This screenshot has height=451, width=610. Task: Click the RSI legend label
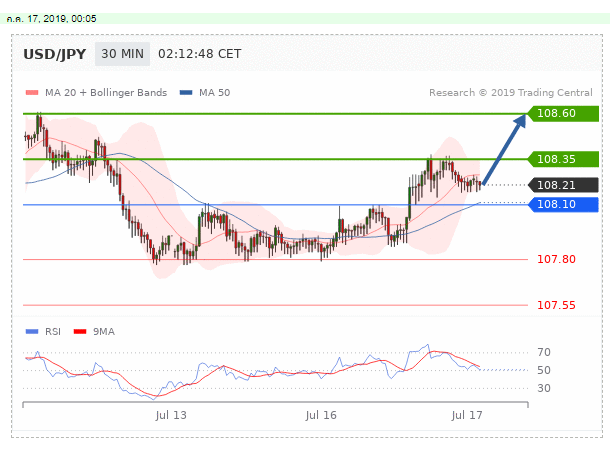pos(53,332)
